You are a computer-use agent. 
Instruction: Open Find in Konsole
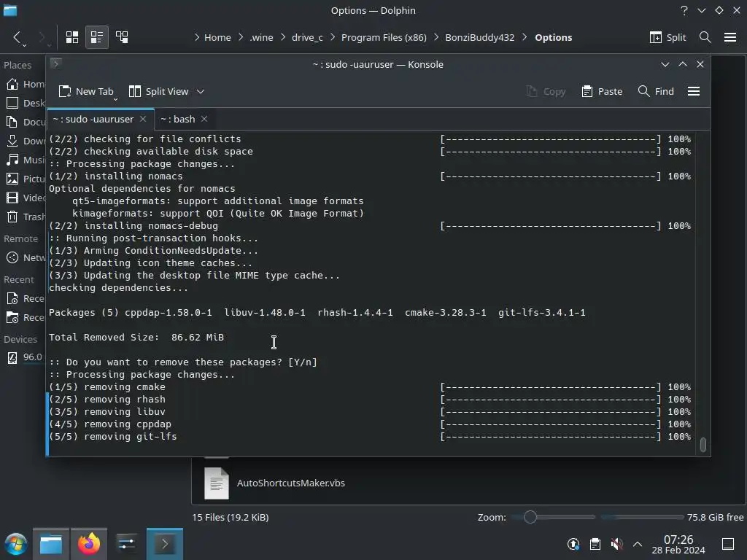[x=656, y=91]
